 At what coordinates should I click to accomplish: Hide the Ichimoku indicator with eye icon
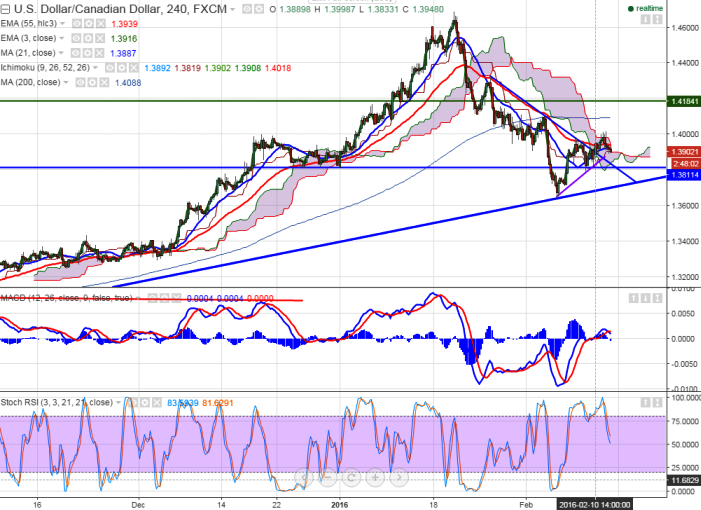pyautogui.click(x=110, y=68)
